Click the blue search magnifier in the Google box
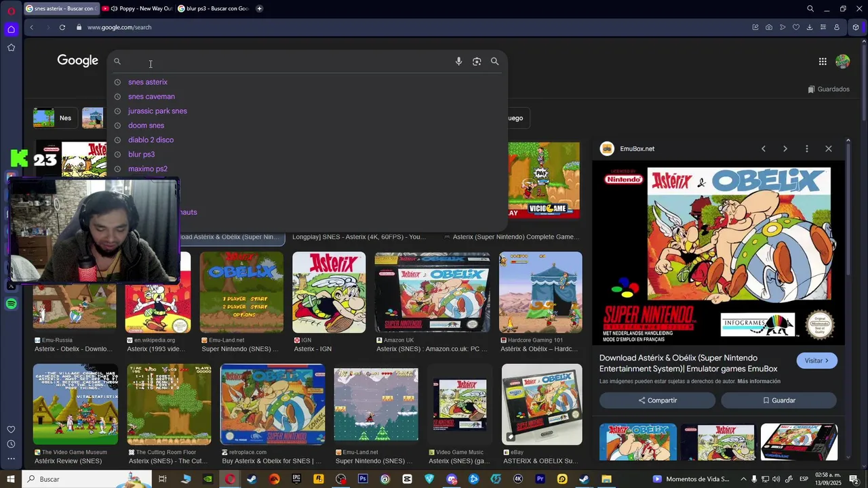 tap(494, 62)
